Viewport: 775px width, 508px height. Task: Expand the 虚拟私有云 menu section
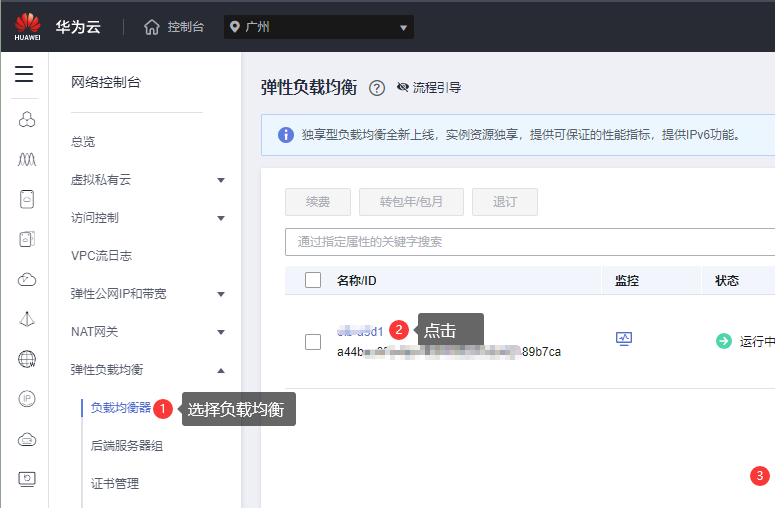[x=221, y=180]
